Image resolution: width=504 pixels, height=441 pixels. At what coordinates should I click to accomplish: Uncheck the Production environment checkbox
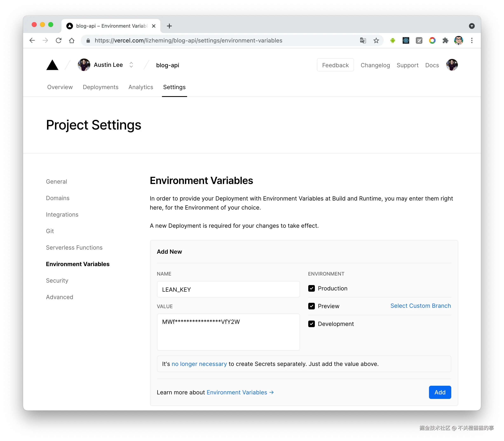(x=312, y=288)
